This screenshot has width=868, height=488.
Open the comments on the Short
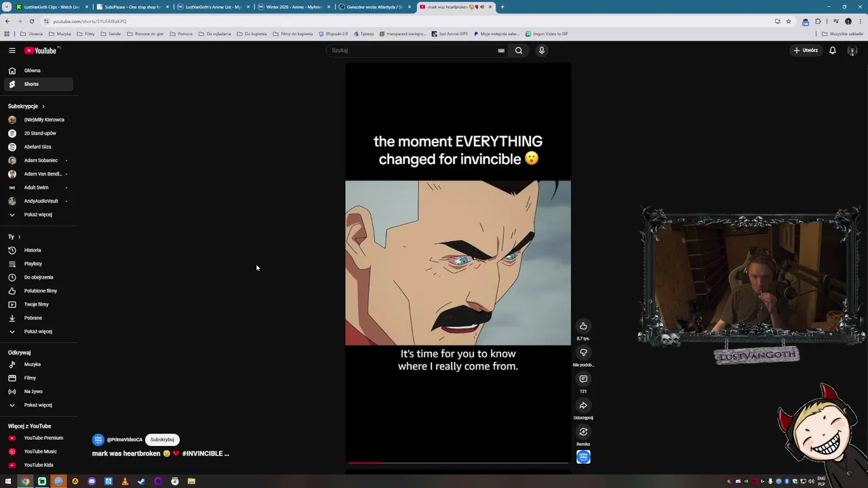583,379
